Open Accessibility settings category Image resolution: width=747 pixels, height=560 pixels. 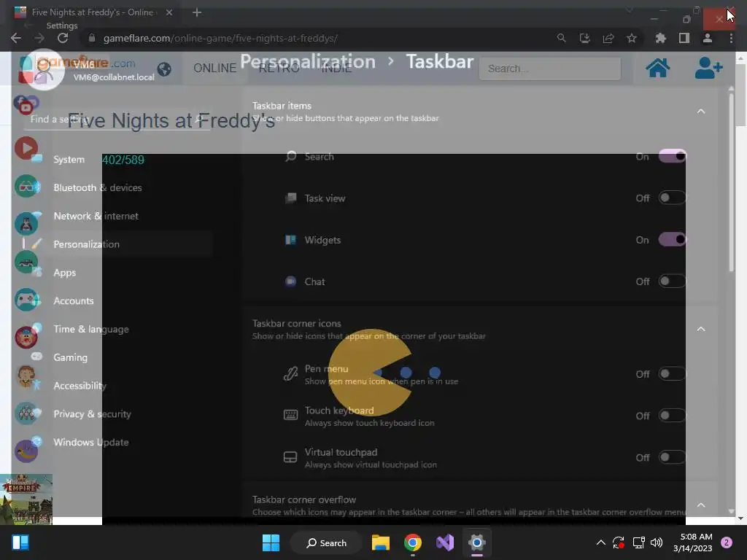[x=117, y=386]
